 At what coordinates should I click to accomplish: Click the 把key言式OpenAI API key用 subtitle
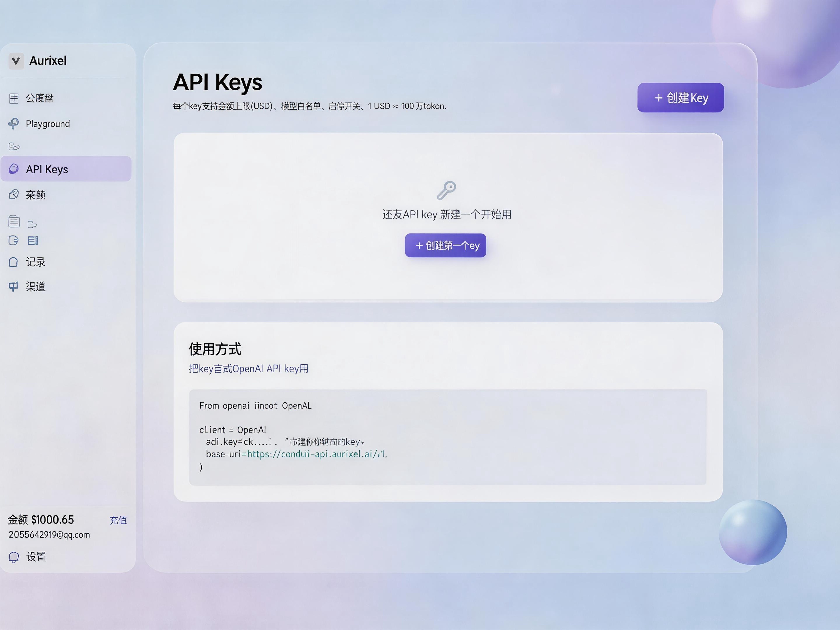coord(249,369)
